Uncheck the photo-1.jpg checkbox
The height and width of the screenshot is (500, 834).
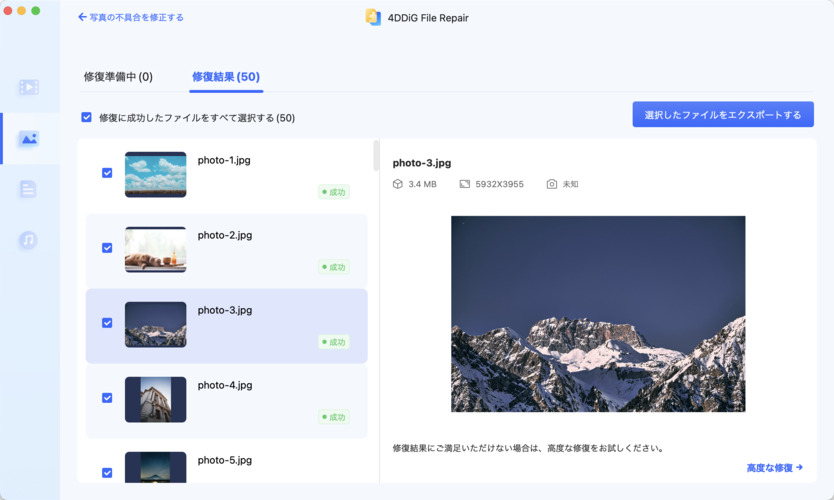pos(107,173)
